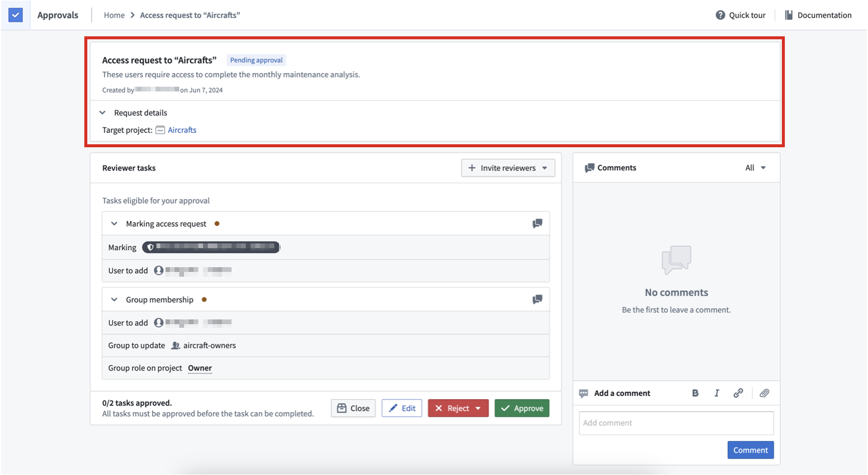Open the Aircrafts target project link
This screenshot has height=475, width=868.
click(182, 130)
